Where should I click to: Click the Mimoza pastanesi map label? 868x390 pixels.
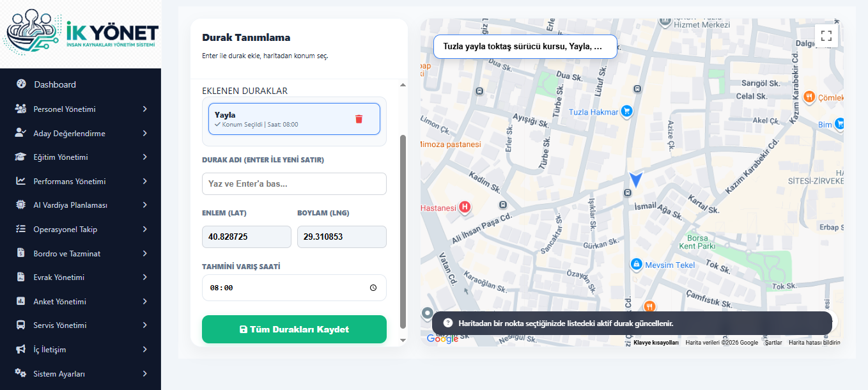coord(450,144)
